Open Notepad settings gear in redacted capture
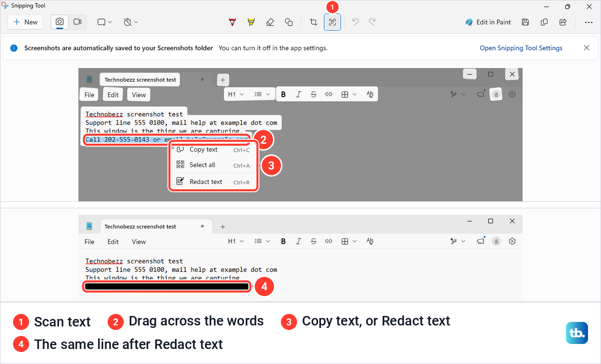 (512, 241)
